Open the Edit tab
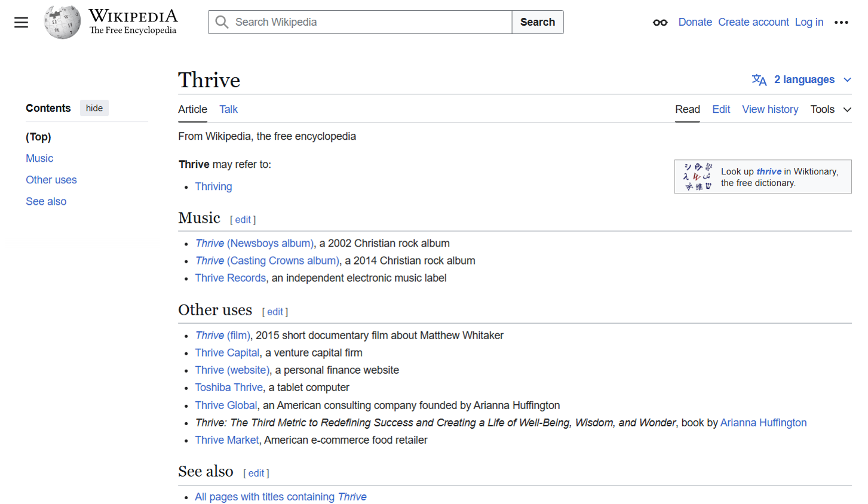Image resolution: width=868 pixels, height=504 pixels. 721,109
